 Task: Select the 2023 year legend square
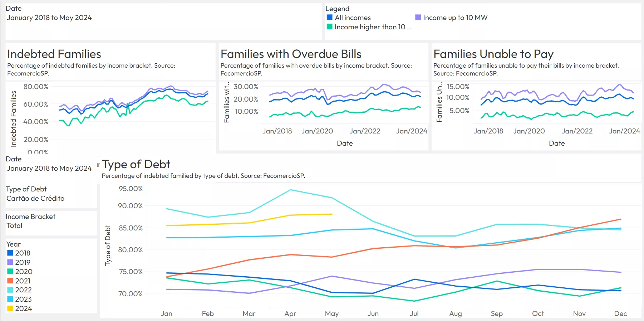click(10, 299)
